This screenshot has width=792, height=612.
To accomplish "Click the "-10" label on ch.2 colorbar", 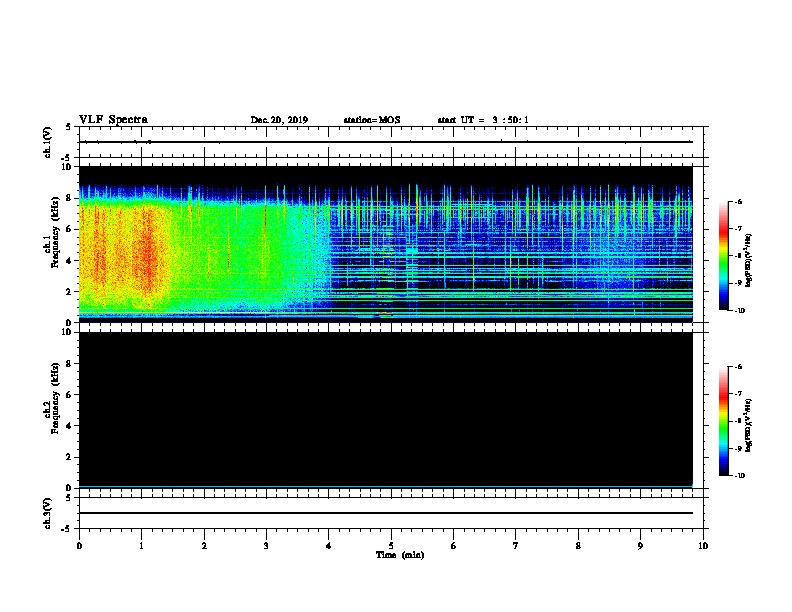I will (x=739, y=476).
